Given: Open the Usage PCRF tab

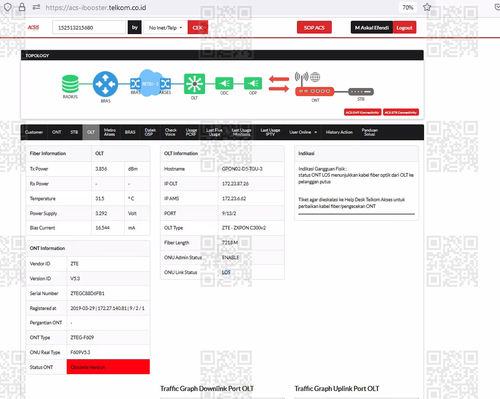Looking at the screenshot, I should click(191, 132).
